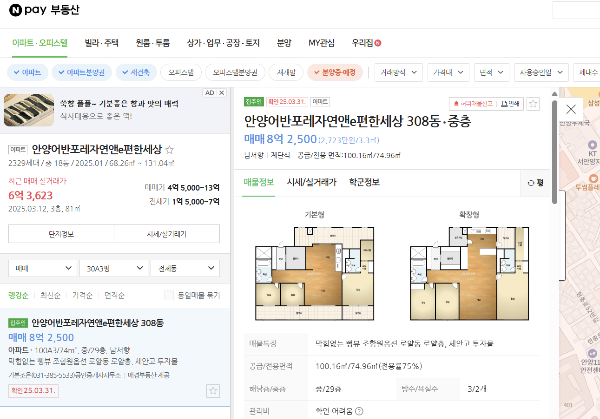Switch to 빌라·주택 tab

point(101,43)
